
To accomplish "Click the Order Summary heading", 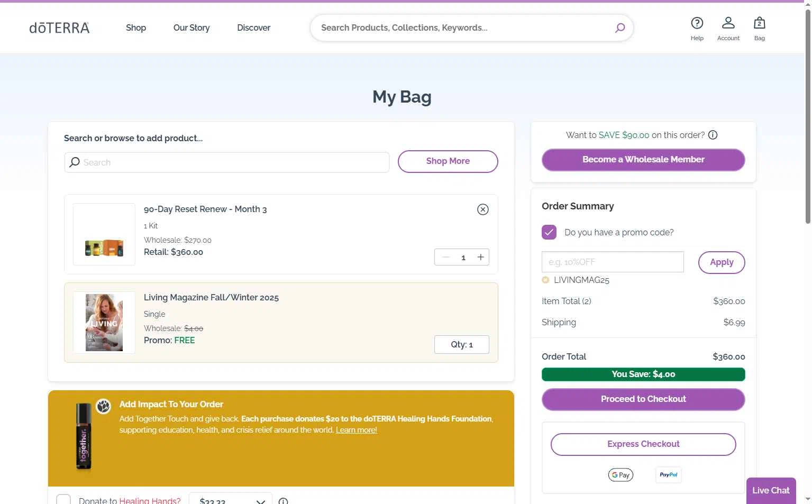I will 578,206.
